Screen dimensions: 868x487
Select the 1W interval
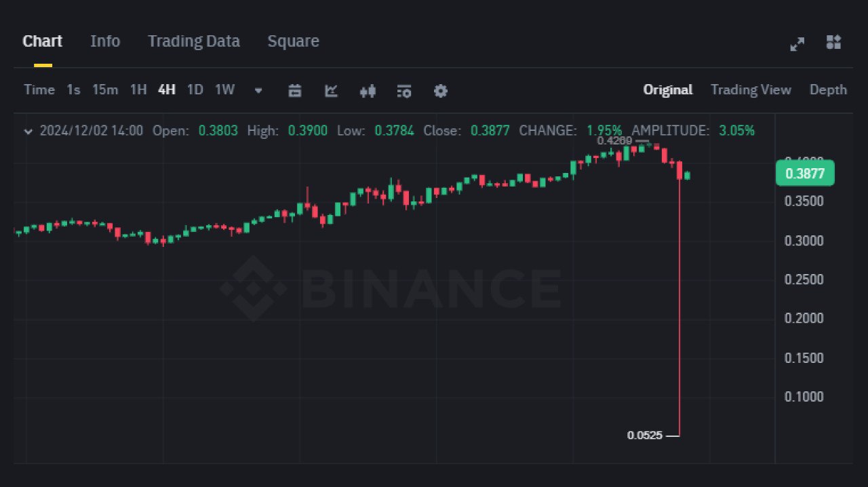coord(225,90)
